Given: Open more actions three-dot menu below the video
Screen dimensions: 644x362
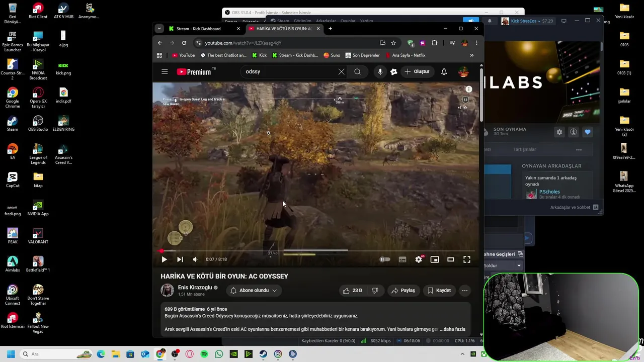Looking at the screenshot, I should 465,291.
